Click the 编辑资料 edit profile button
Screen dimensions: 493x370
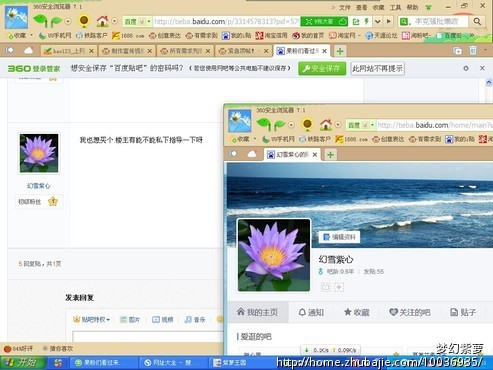pos(339,237)
